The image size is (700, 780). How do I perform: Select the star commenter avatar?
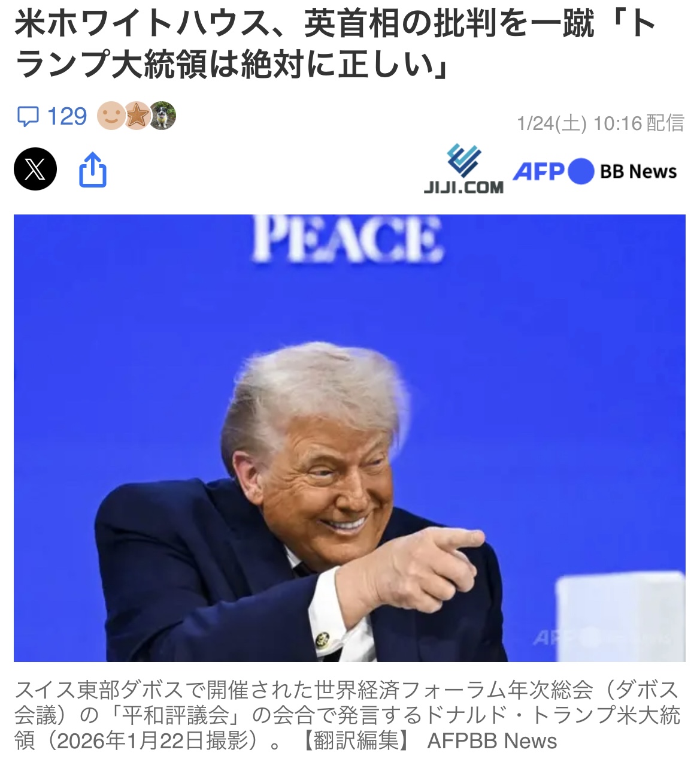click(137, 116)
